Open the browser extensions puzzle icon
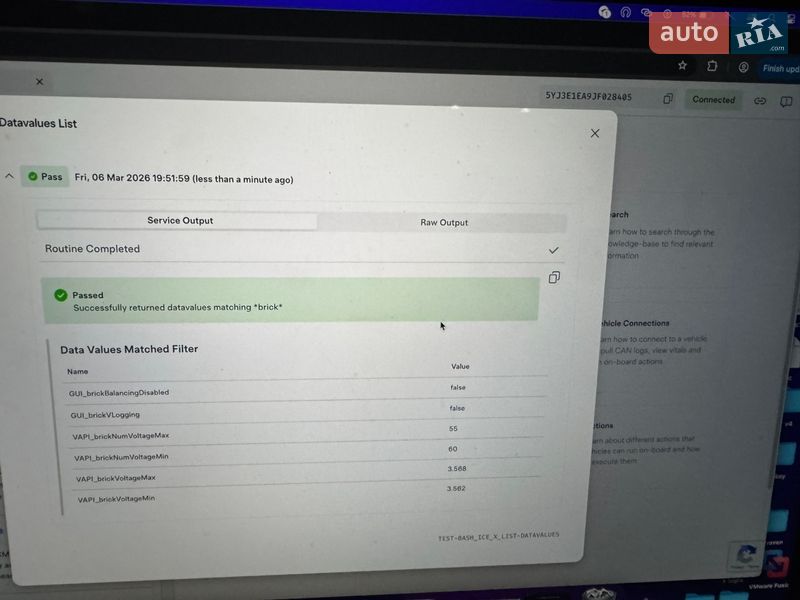 click(x=712, y=66)
